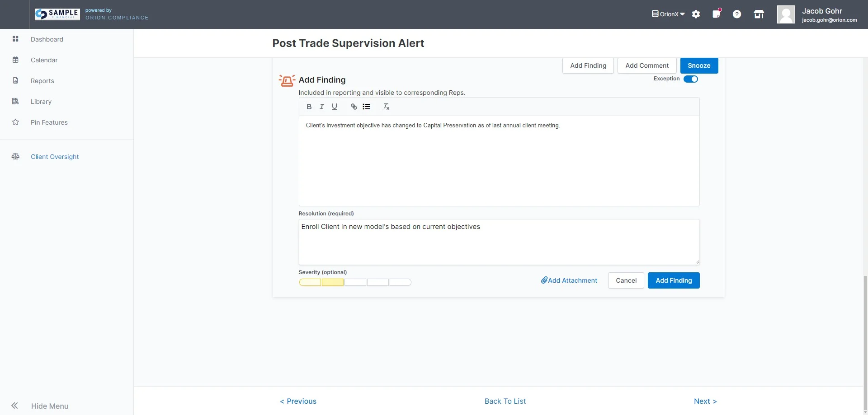Click the blue Add Finding submit button
Screen dimensions: 868x415
(x=674, y=280)
